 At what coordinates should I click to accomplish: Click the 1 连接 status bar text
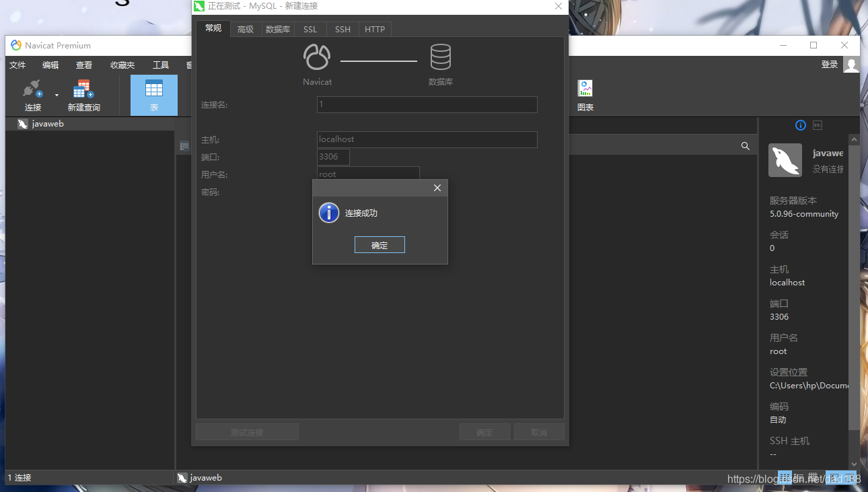coord(20,478)
